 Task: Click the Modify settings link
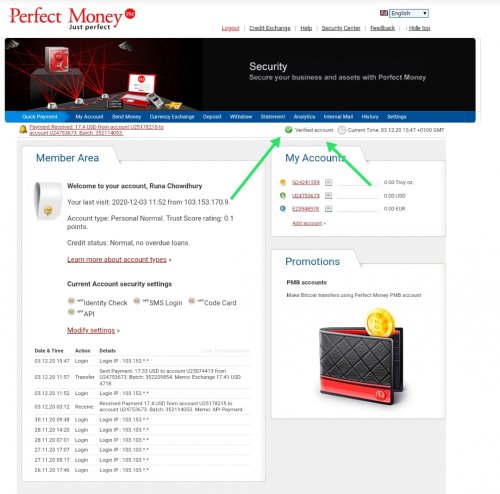(x=91, y=330)
